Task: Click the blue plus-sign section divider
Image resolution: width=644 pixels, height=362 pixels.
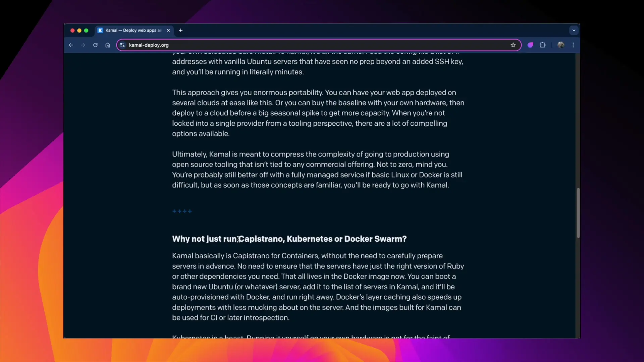Action: [x=182, y=211]
